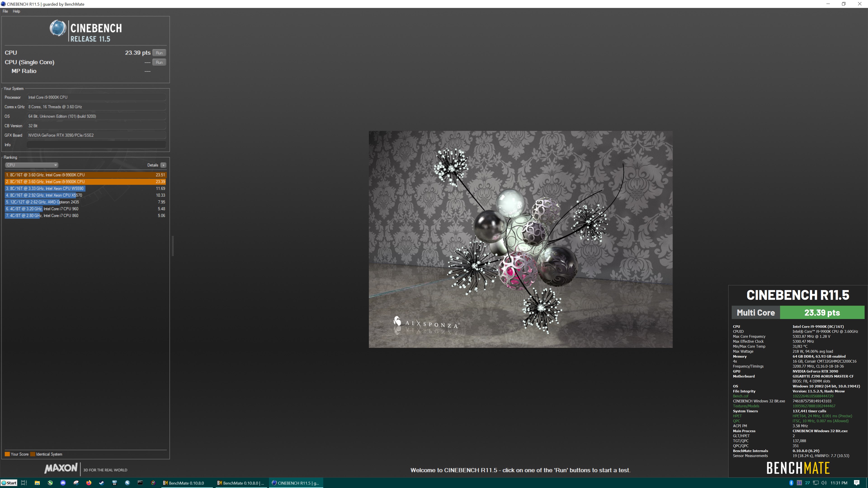Click the 31 temperature tray icon

(x=799, y=483)
